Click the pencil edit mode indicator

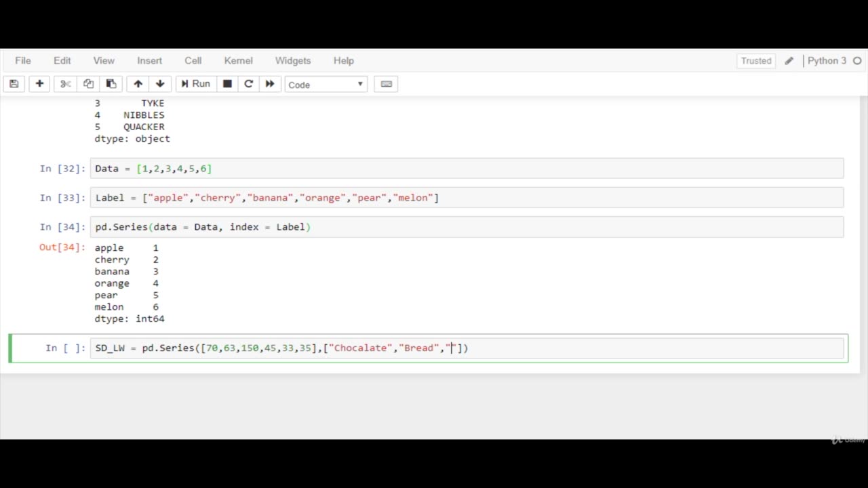(x=789, y=61)
